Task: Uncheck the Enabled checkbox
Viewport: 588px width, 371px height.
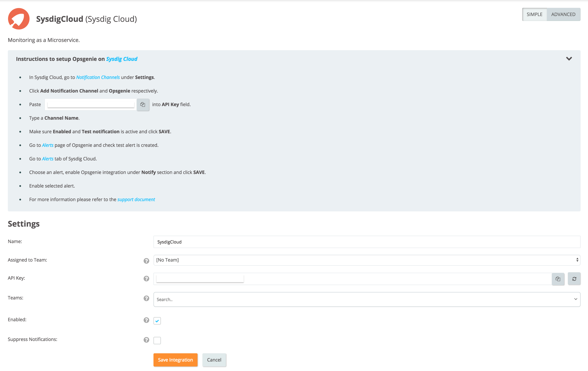Action: coord(157,321)
